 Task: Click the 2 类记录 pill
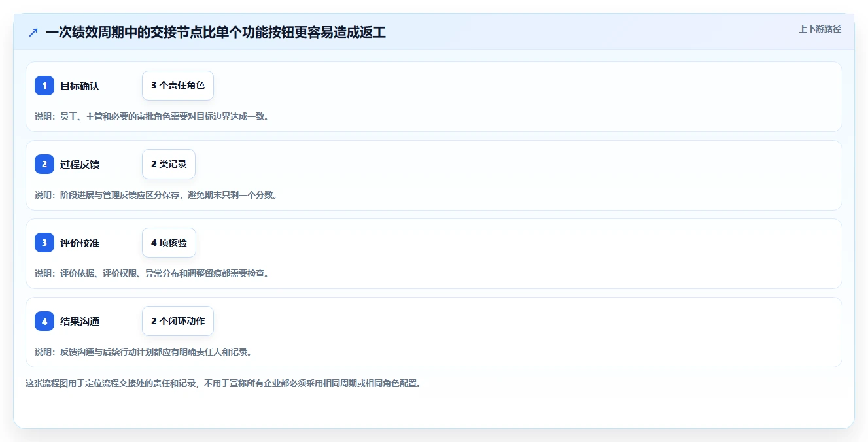click(x=169, y=164)
